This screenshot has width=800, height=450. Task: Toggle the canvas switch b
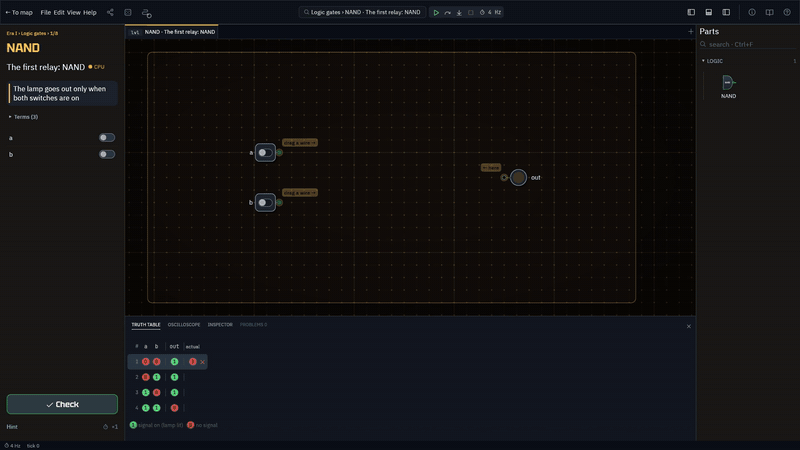point(265,203)
